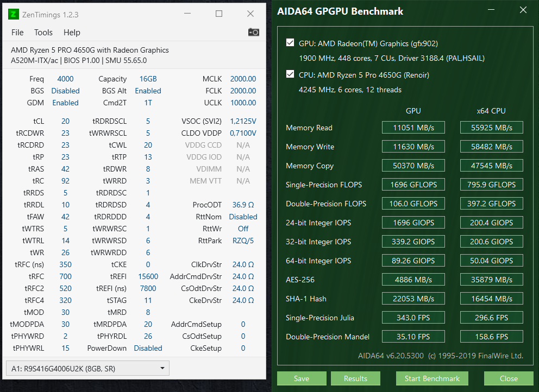539x392 pixels.
Task: Click the CPU Memory Copy value 47545 MB/s
Action: coord(492,166)
